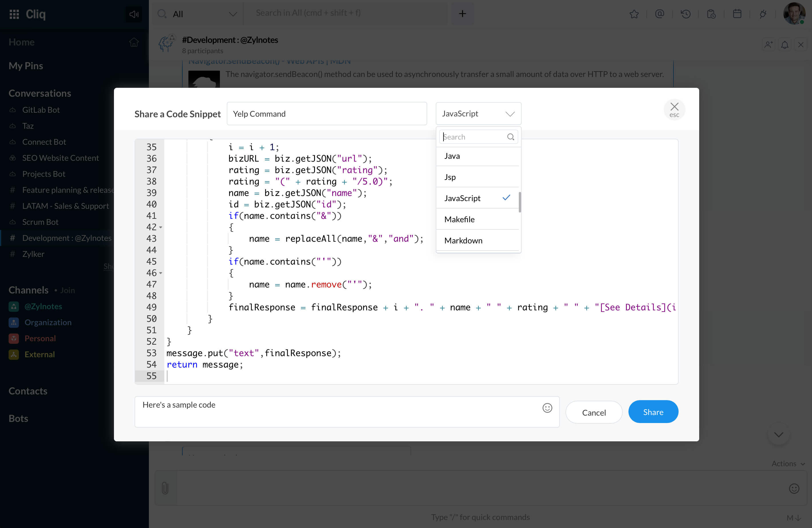Click the search magnifier in language dropdown
Image resolution: width=812 pixels, height=528 pixels.
(511, 137)
